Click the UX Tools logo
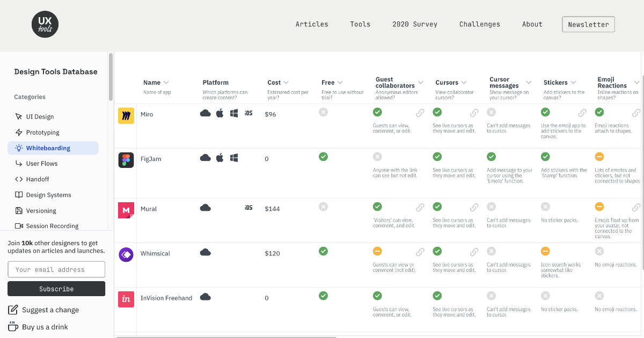The width and height of the screenshot is (644, 338). tap(45, 25)
